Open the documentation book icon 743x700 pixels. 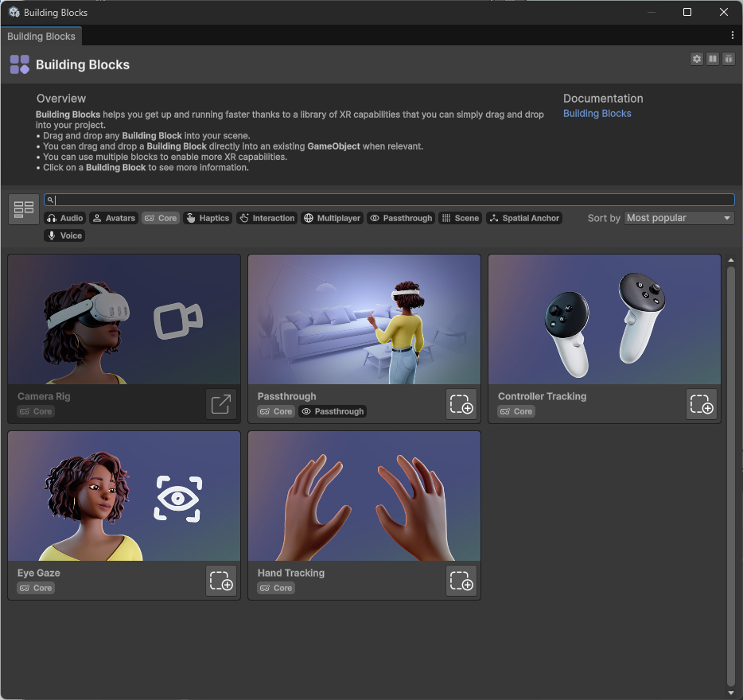[713, 59]
